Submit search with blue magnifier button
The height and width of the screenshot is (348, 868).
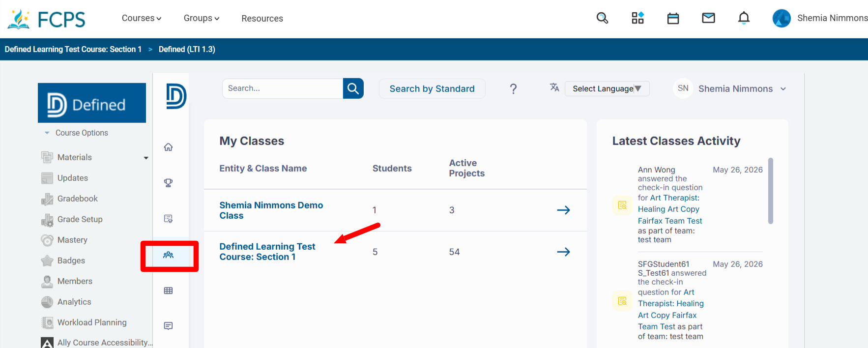353,88
